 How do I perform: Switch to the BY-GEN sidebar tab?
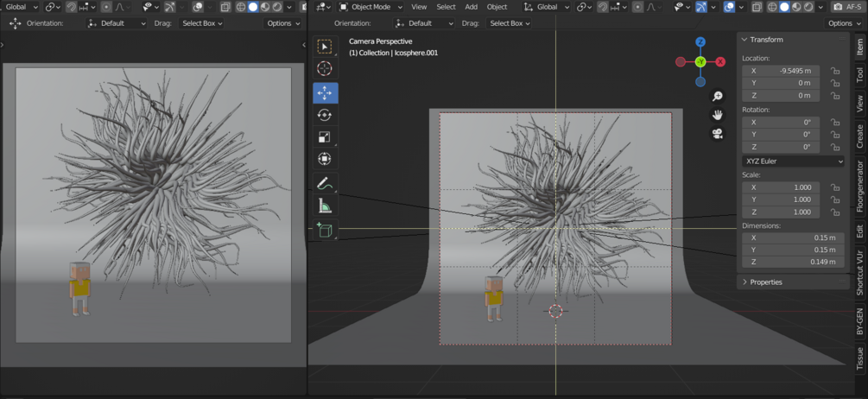point(859,321)
